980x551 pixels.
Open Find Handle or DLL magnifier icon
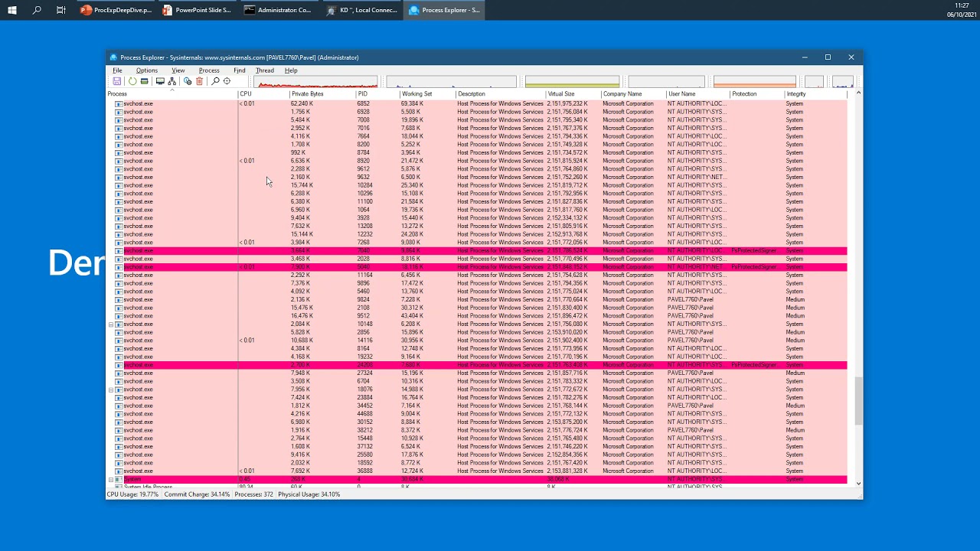tap(215, 81)
